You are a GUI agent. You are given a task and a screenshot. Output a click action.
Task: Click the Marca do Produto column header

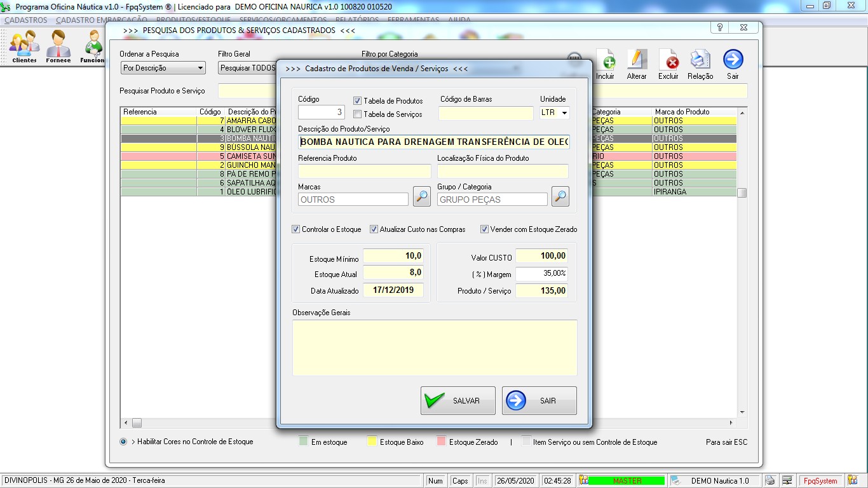(x=695, y=112)
